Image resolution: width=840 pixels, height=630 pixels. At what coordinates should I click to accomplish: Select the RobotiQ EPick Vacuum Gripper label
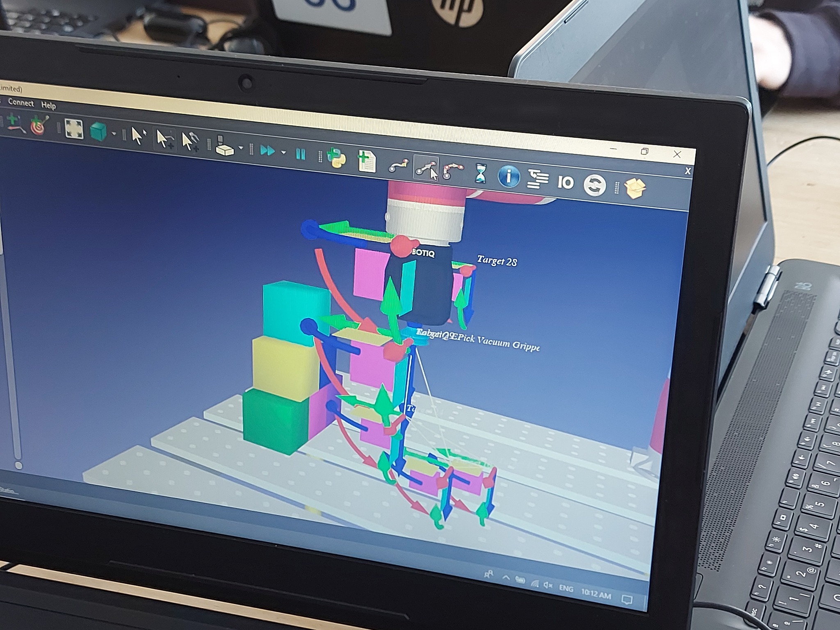click(478, 340)
